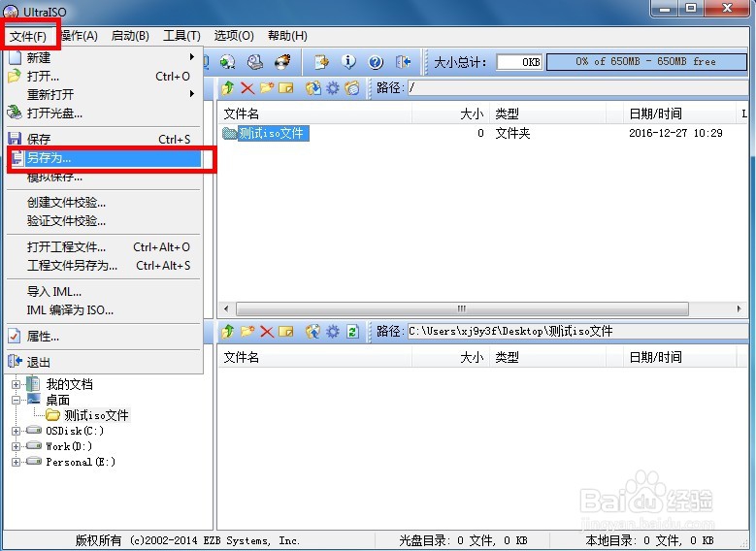Click the properties page icon in main toolbar

321,62
